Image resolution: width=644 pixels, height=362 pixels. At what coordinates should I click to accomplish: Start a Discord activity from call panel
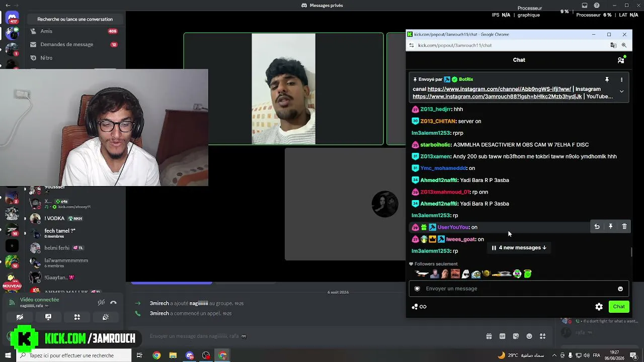[77, 317]
